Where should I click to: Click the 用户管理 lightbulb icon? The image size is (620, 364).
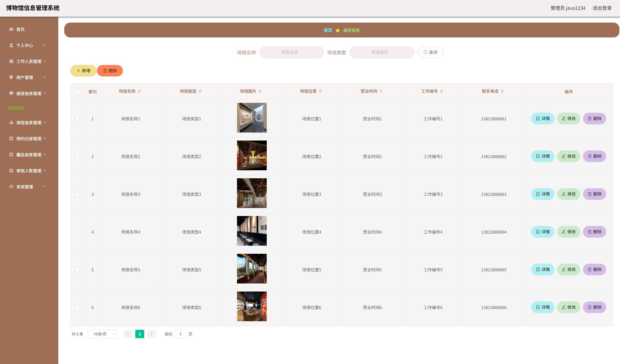click(11, 77)
